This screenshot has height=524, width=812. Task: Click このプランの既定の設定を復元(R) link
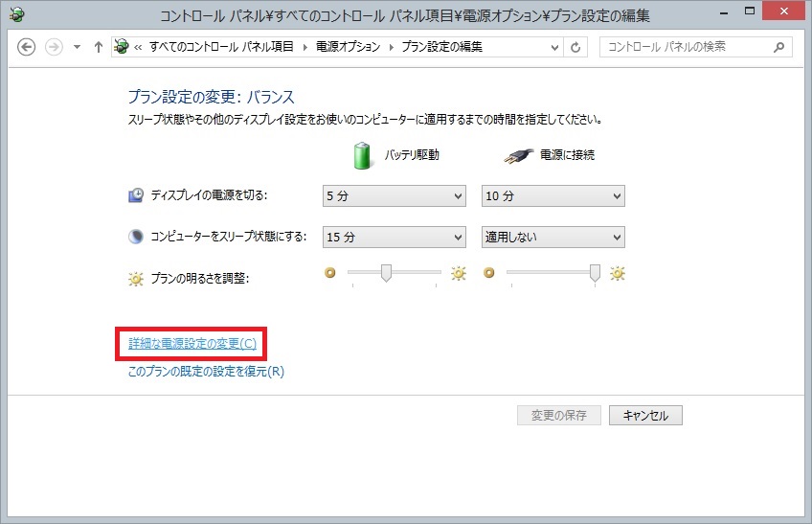pos(206,371)
